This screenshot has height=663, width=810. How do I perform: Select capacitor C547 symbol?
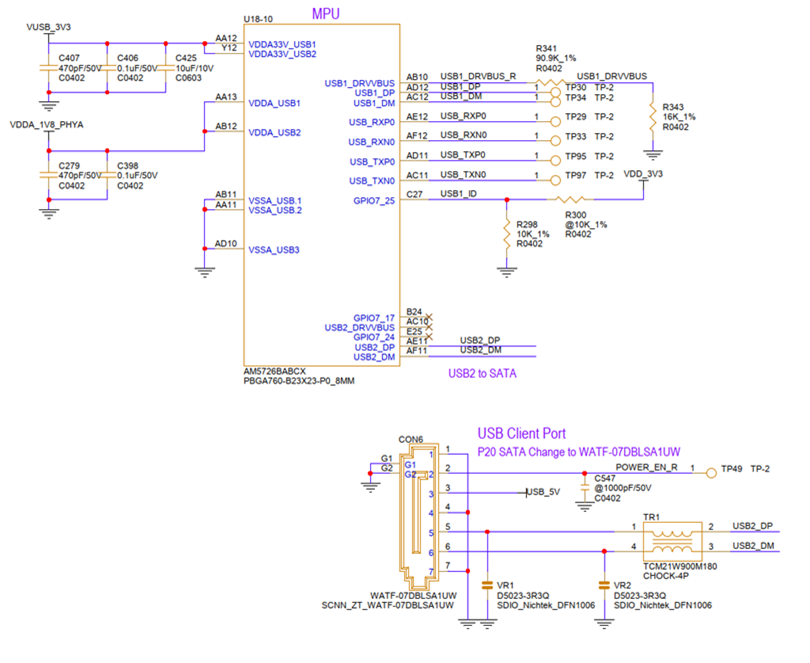pos(584,488)
